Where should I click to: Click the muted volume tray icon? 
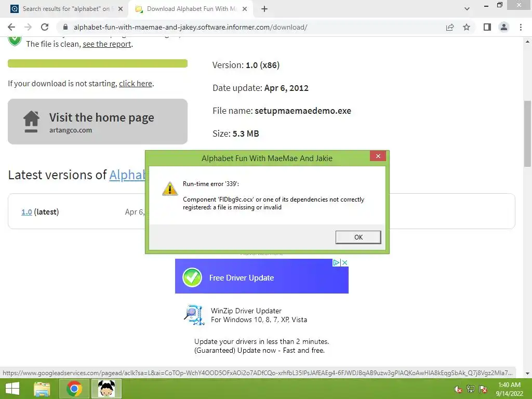click(458, 389)
